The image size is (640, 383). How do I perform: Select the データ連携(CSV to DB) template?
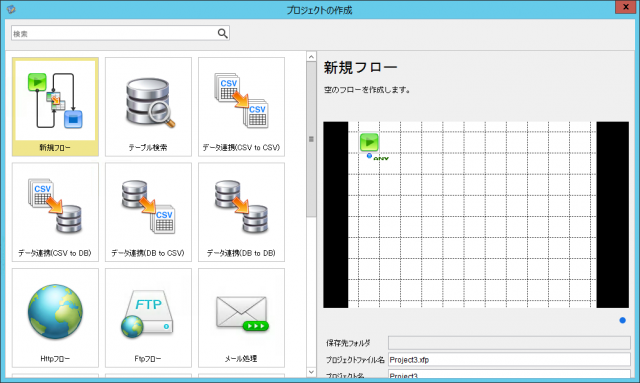point(55,212)
